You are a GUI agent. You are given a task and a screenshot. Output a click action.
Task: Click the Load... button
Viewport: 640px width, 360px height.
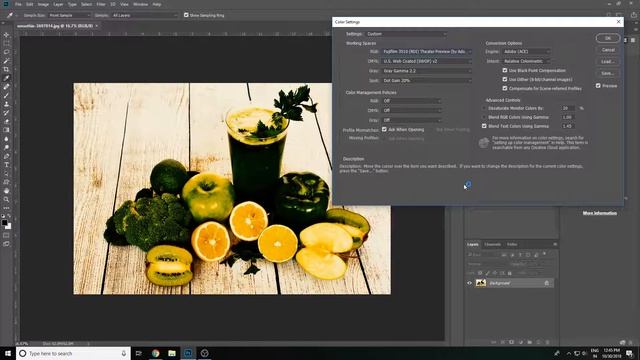tap(608, 62)
